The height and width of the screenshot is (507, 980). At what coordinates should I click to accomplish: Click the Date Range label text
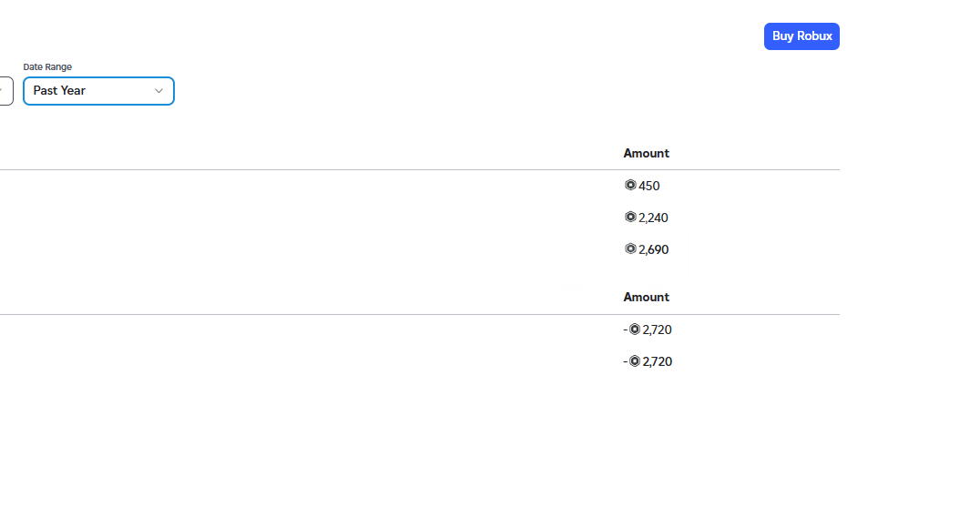pos(47,66)
